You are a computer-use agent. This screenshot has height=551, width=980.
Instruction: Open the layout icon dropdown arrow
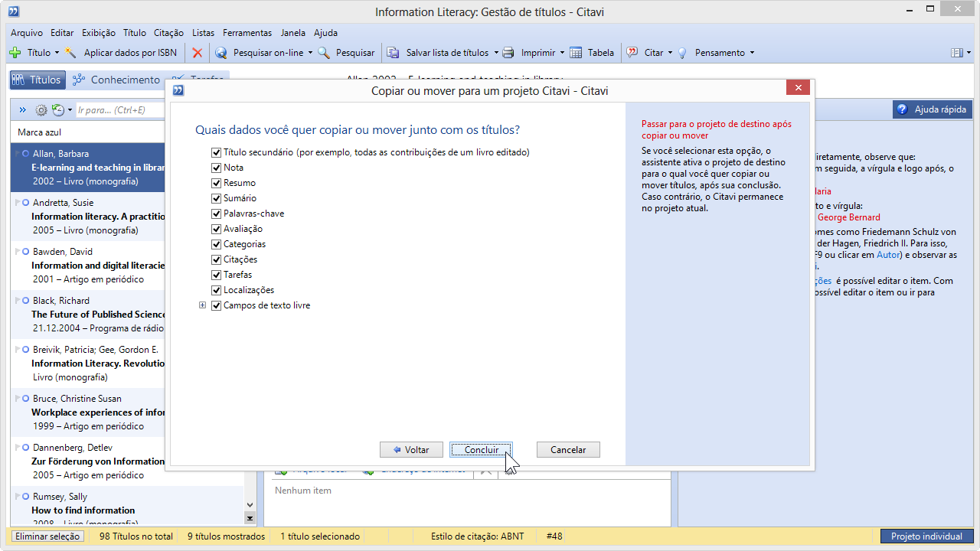969,53
